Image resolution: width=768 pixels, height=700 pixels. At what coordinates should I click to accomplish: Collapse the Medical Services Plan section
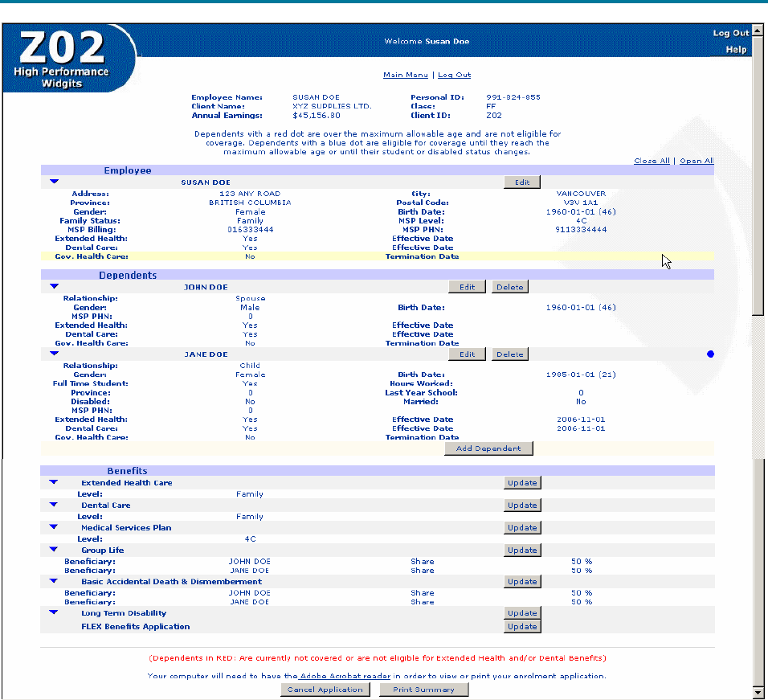(x=54, y=527)
